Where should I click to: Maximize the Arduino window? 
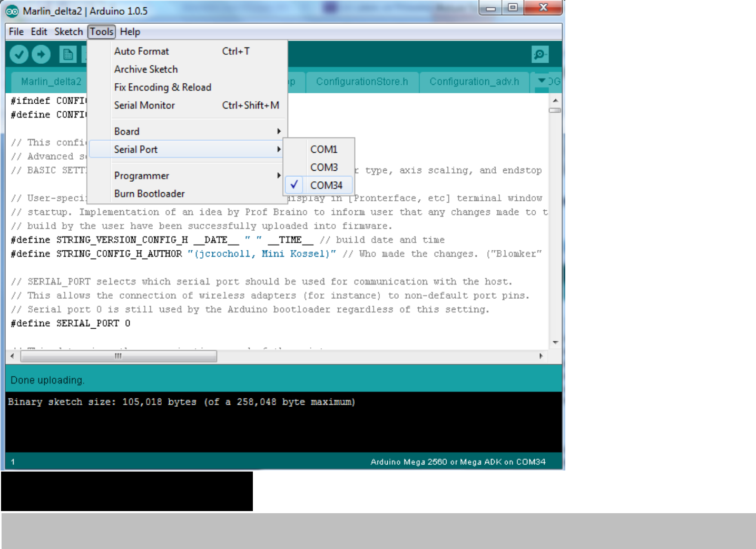point(513,8)
